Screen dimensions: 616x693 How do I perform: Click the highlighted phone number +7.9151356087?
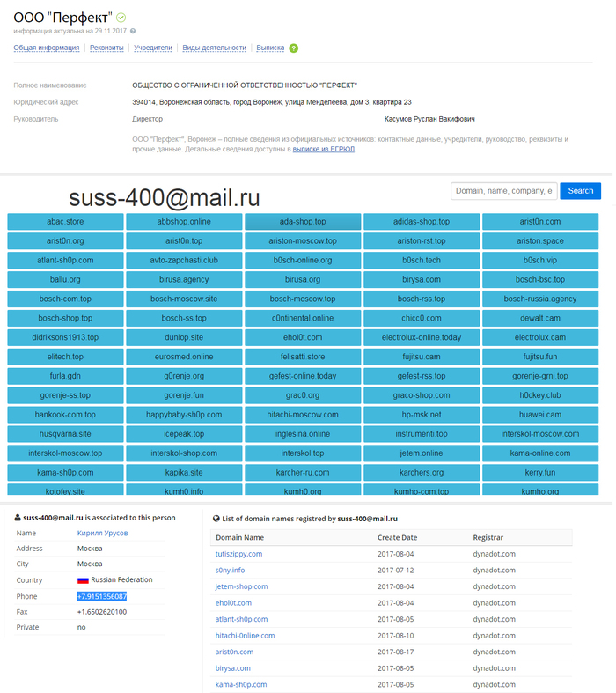click(102, 596)
